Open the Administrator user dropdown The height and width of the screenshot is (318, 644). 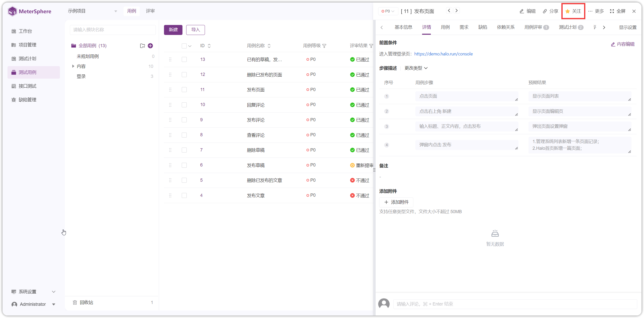point(33,304)
